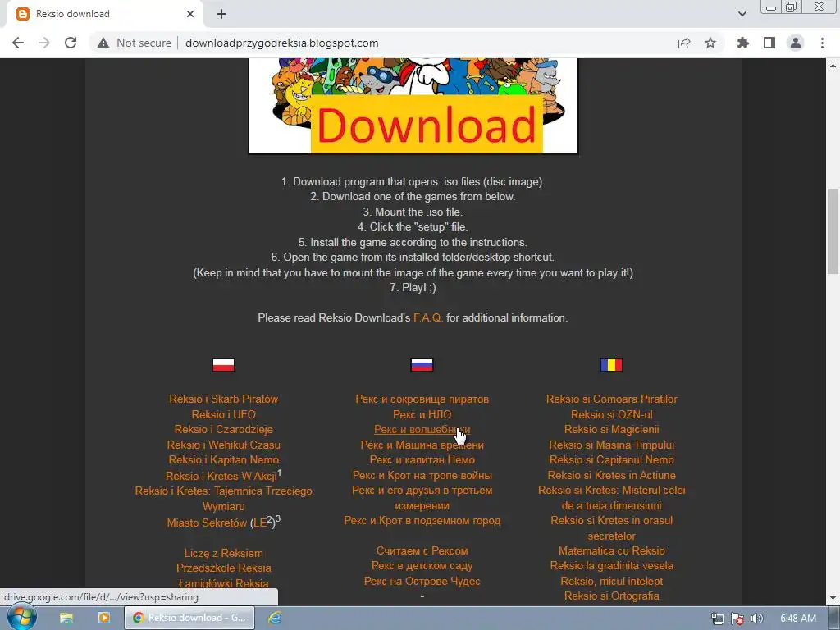Open Miasto Sekretów link
The width and height of the screenshot is (840, 630).
(207, 523)
